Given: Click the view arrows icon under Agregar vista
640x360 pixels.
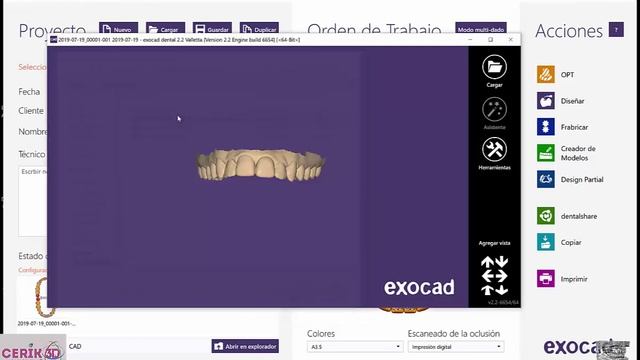Looking at the screenshot, I should pos(494,276).
